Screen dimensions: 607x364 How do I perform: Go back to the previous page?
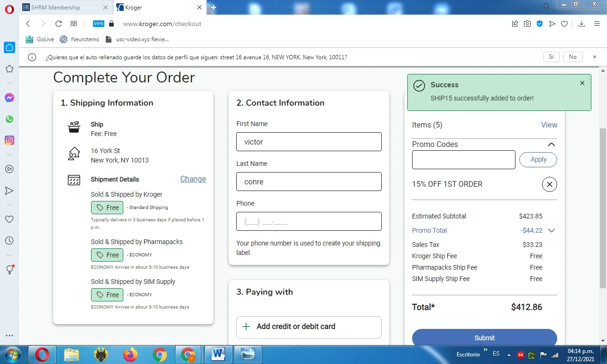pyautogui.click(x=28, y=24)
